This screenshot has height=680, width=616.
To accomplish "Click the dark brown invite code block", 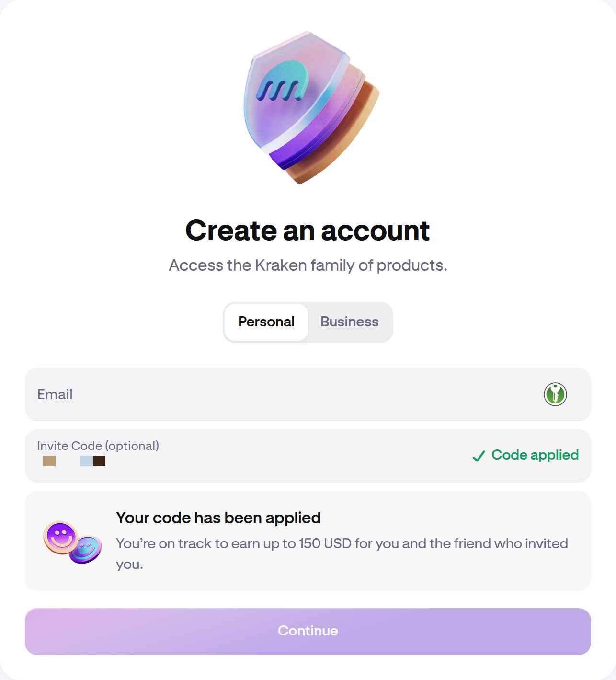I will coord(99,461).
